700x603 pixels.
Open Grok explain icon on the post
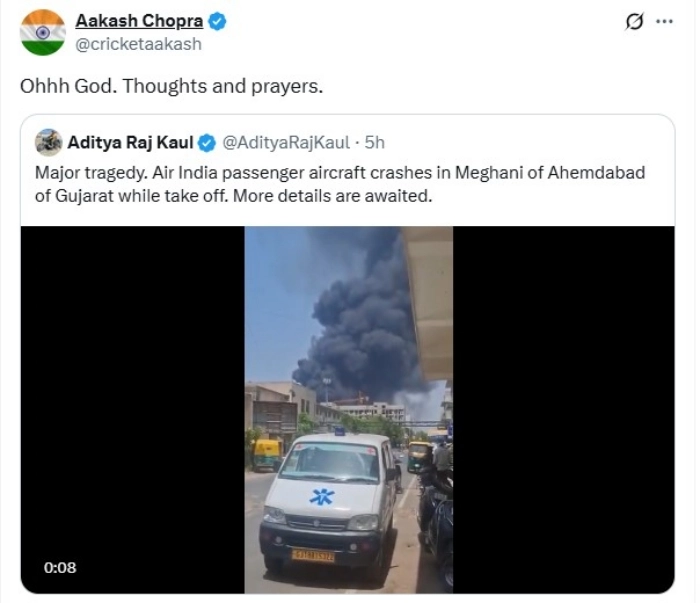634,22
